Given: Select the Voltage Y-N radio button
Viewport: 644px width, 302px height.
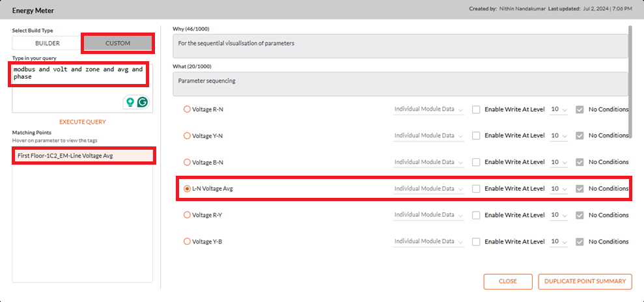Looking at the screenshot, I should tap(187, 135).
